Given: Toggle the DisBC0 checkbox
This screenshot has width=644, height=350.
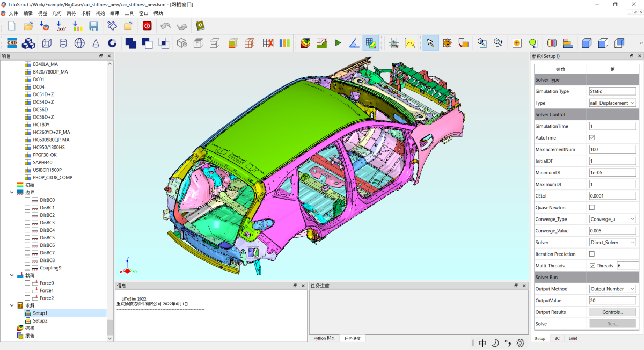Looking at the screenshot, I should 27,200.
